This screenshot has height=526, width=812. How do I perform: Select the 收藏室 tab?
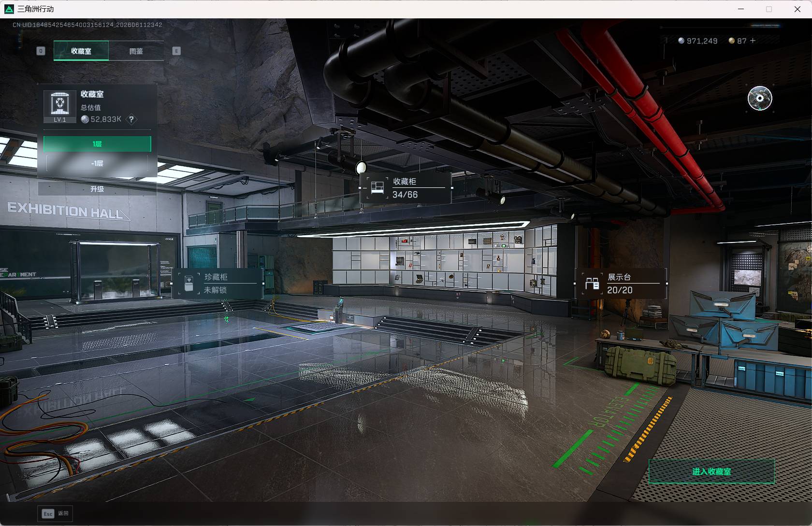click(81, 51)
